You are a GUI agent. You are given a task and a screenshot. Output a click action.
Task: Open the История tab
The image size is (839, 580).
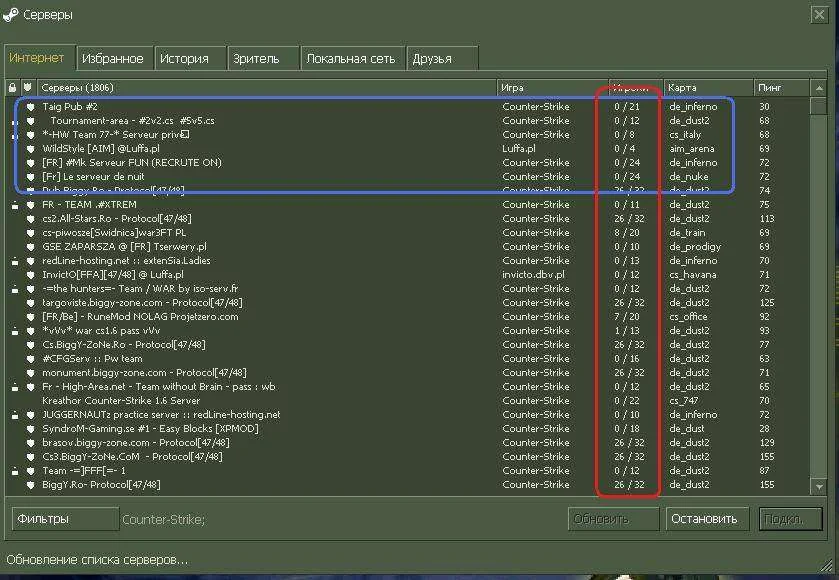[189, 58]
